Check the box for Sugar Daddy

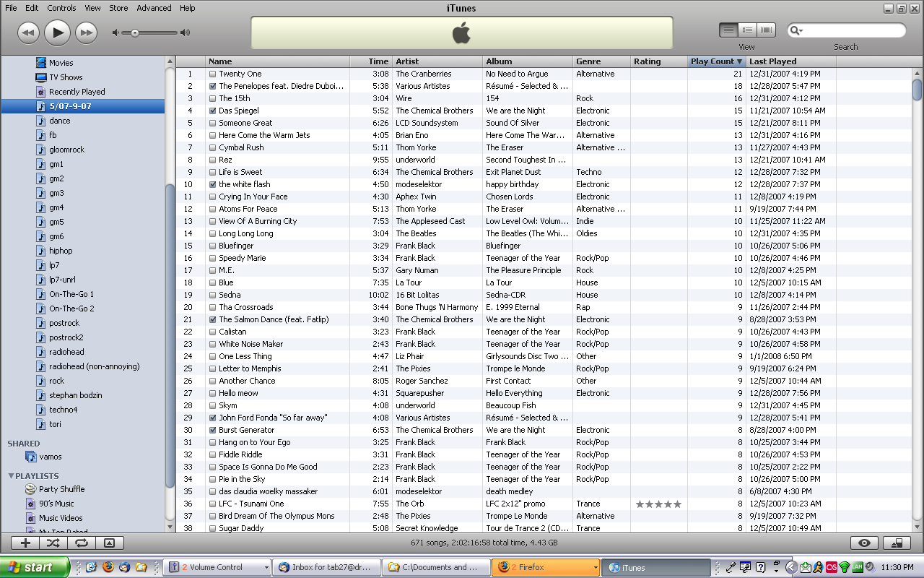point(213,528)
